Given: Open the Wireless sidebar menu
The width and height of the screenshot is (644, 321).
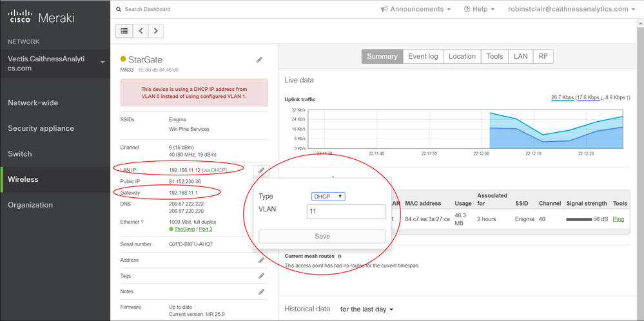Looking at the screenshot, I should 55,179.
